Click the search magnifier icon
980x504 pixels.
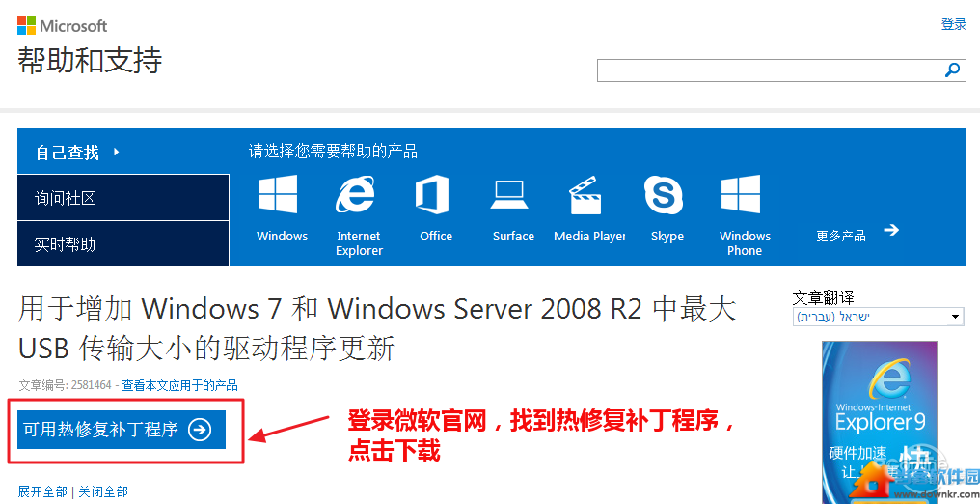coord(952,70)
